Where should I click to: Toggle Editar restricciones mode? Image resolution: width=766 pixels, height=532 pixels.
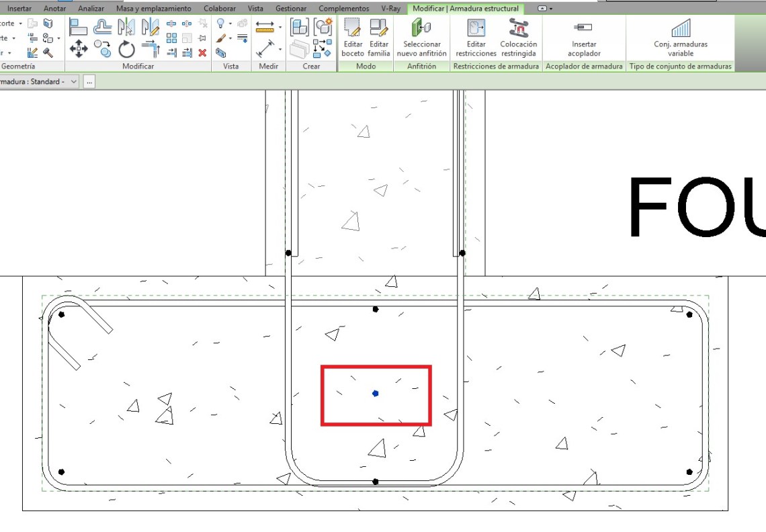pyautogui.click(x=476, y=38)
